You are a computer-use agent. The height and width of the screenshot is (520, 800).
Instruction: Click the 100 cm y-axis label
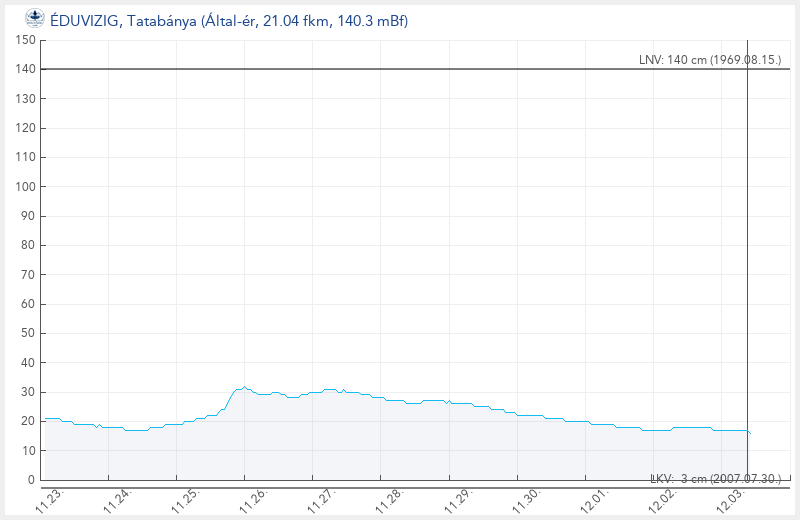tap(25, 187)
